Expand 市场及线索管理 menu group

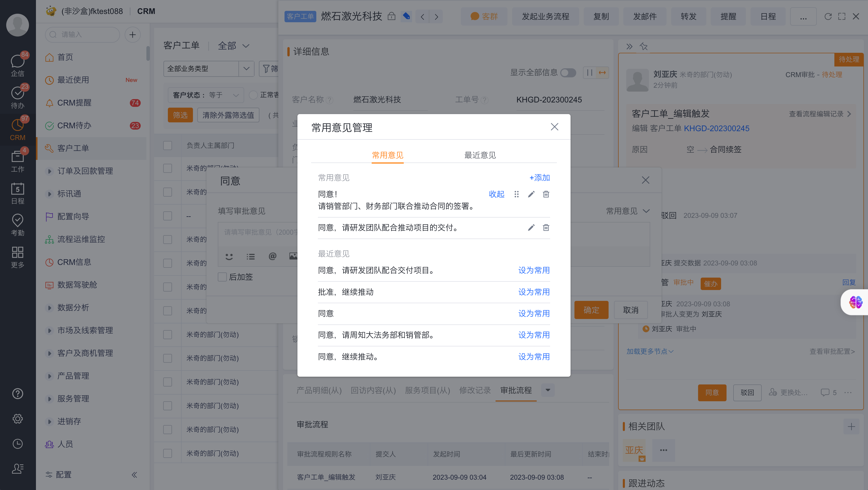pos(50,330)
